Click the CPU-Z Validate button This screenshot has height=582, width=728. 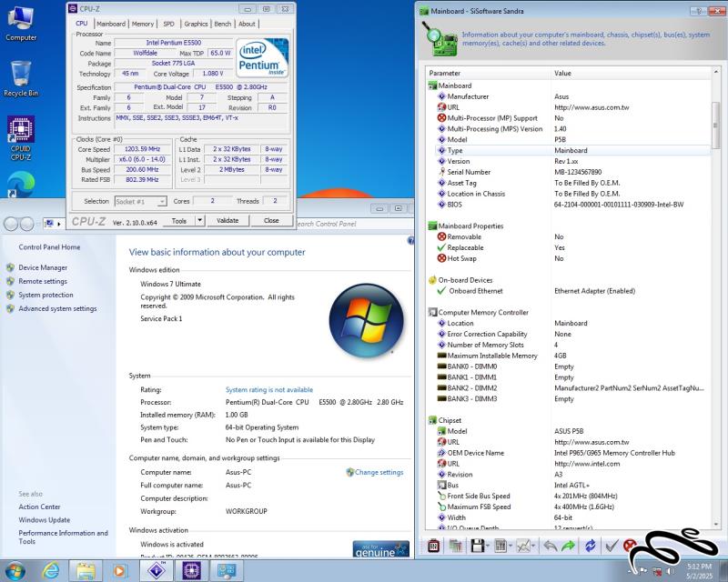pyautogui.click(x=227, y=220)
